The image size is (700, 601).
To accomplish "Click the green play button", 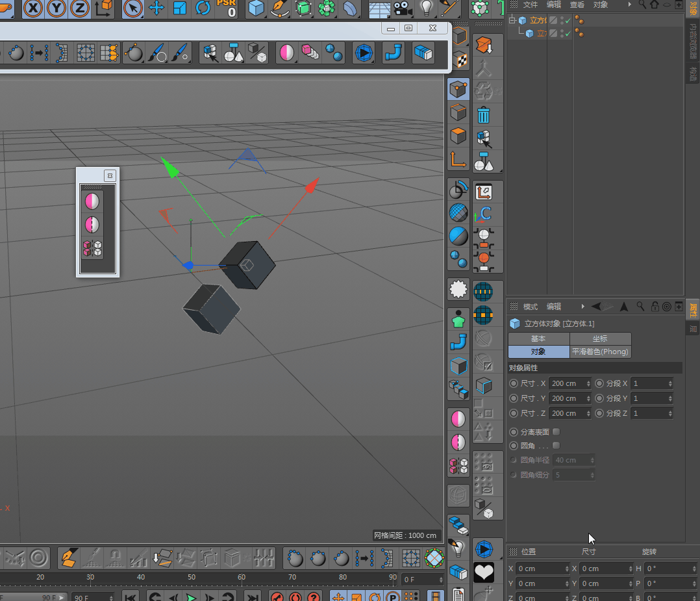I will [191, 597].
